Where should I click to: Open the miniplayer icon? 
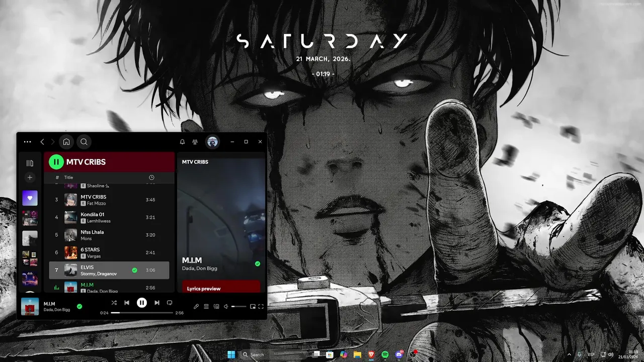point(253,306)
